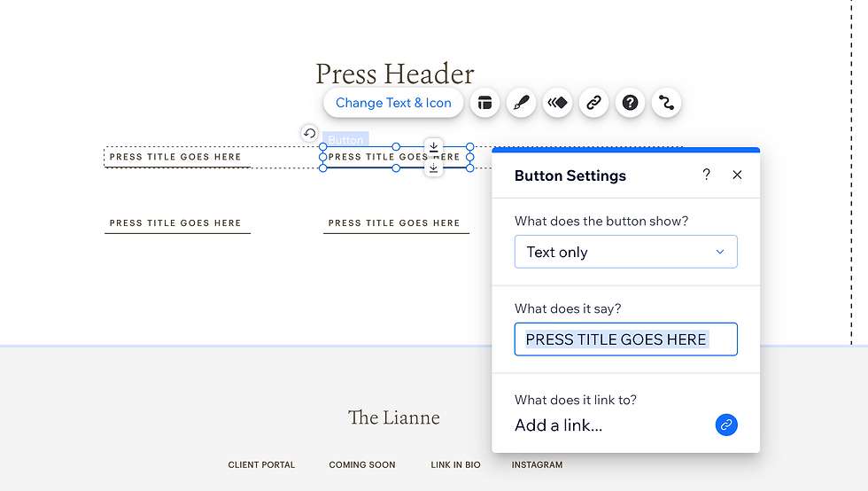Click the 'Add a link...' text
The width and height of the screenshot is (868, 491).
pyautogui.click(x=559, y=425)
